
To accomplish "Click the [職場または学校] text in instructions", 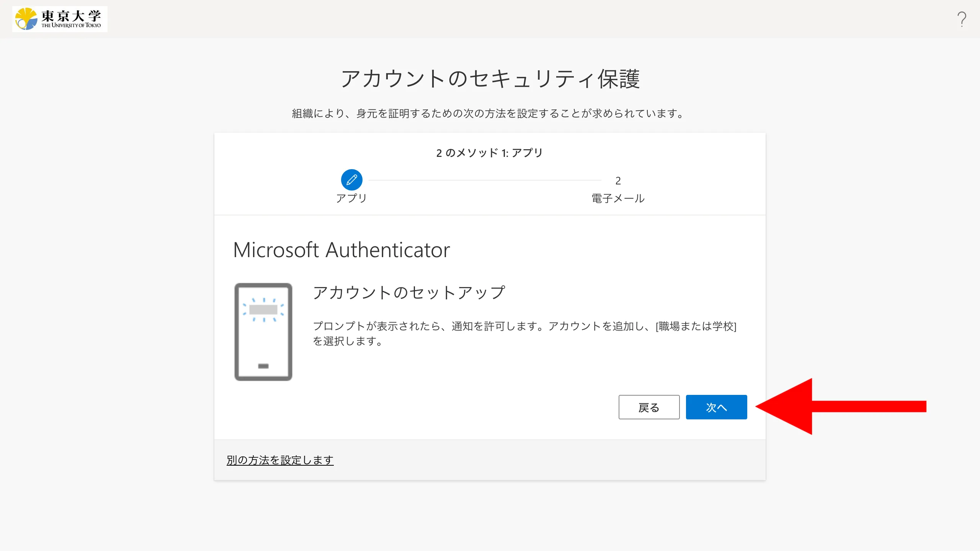I will [x=696, y=326].
